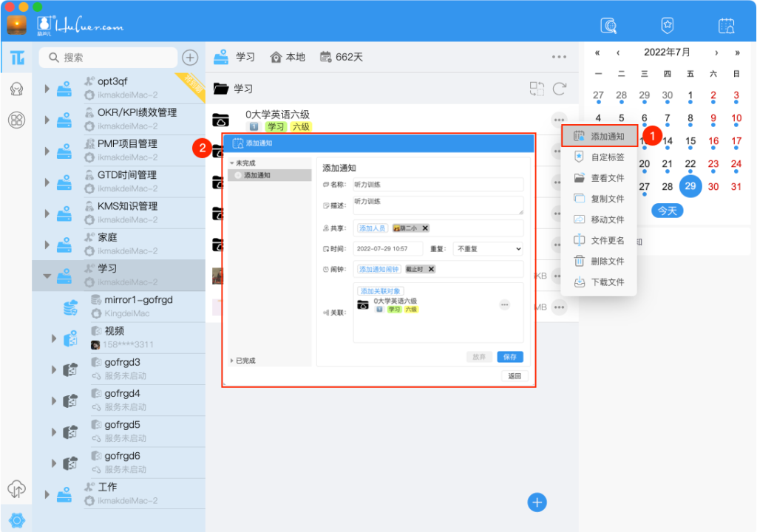The image size is (757, 532).
Task: Click the 保存 button in the dialog
Action: tap(510, 357)
